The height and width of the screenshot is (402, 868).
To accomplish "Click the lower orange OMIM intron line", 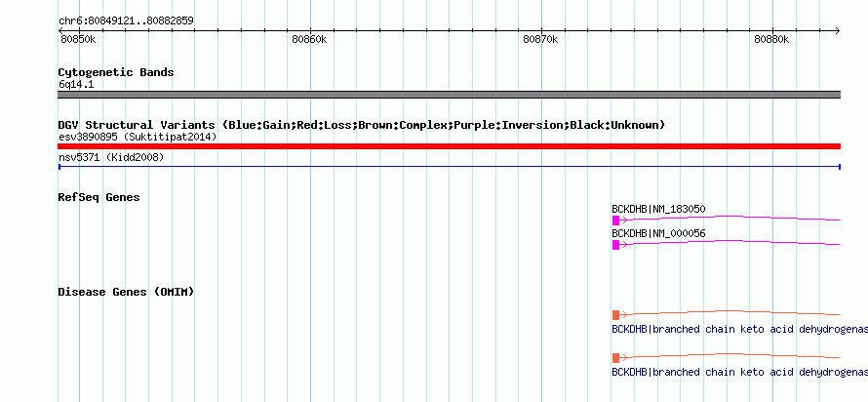I will point(730,355).
